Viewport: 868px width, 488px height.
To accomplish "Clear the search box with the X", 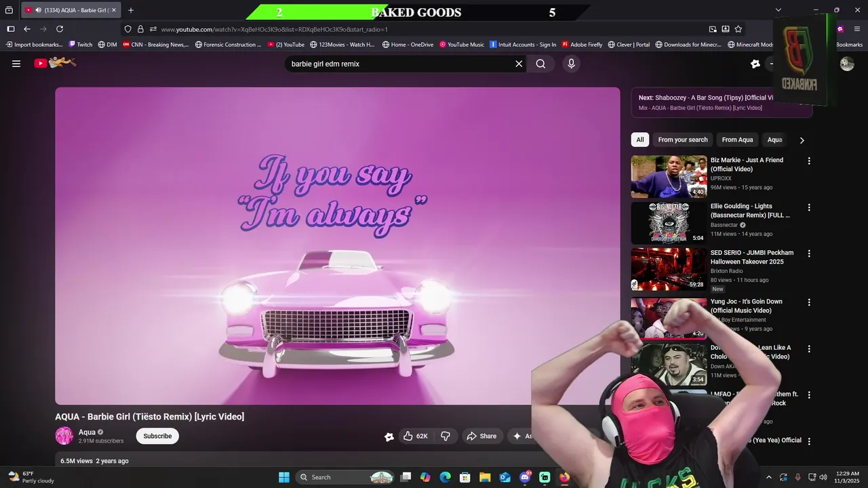I will [x=519, y=64].
